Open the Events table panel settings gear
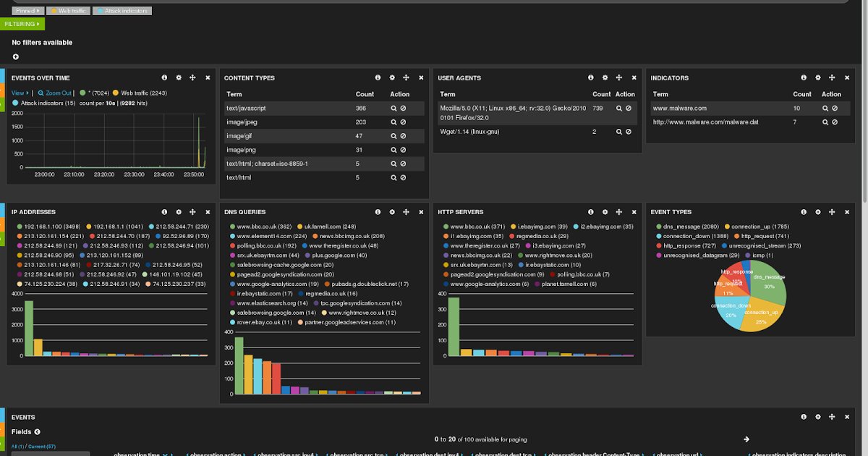Image resolution: width=868 pixels, height=456 pixels. click(818, 417)
